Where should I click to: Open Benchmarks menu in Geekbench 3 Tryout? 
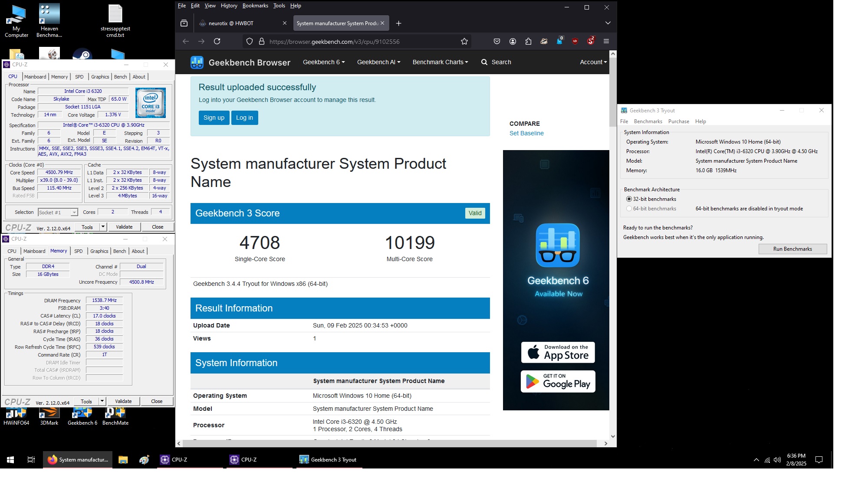click(648, 121)
